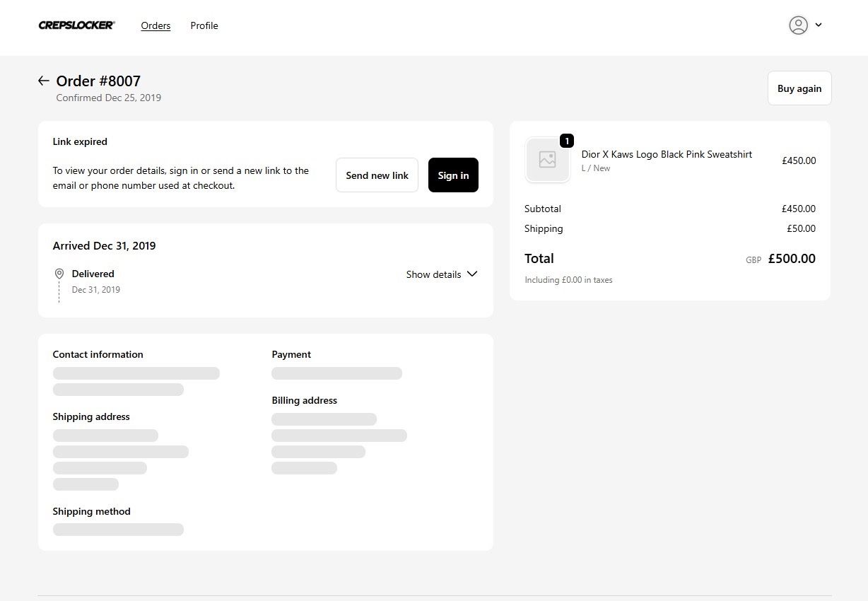The height and width of the screenshot is (601, 868).
Task: Click the L / New variant text
Action: tap(596, 168)
